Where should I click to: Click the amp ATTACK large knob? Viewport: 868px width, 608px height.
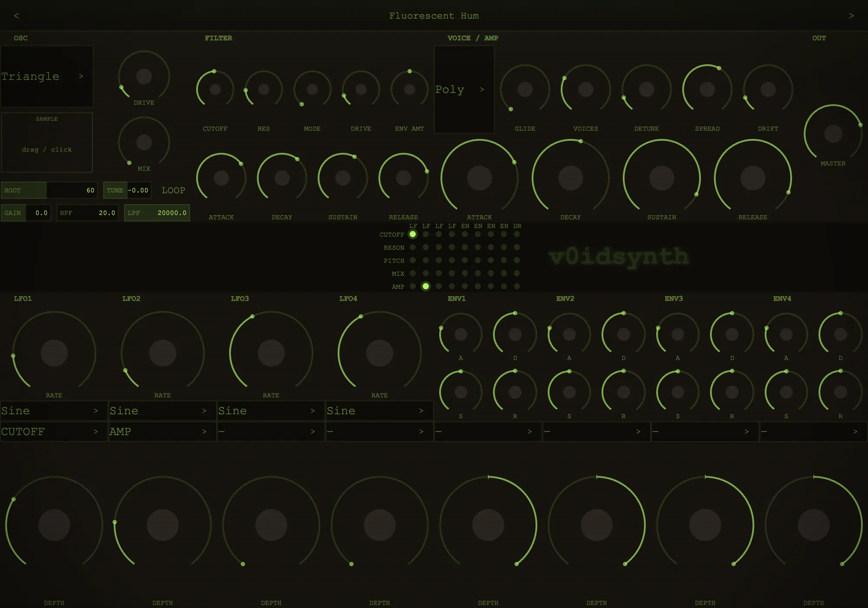480,178
